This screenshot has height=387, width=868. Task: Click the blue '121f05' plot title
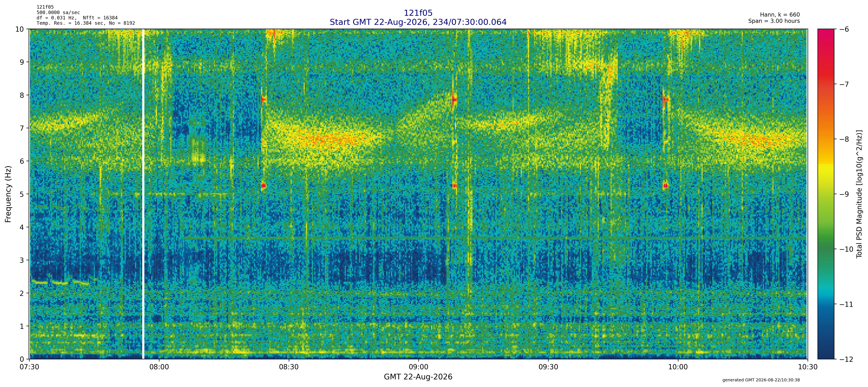(x=418, y=13)
